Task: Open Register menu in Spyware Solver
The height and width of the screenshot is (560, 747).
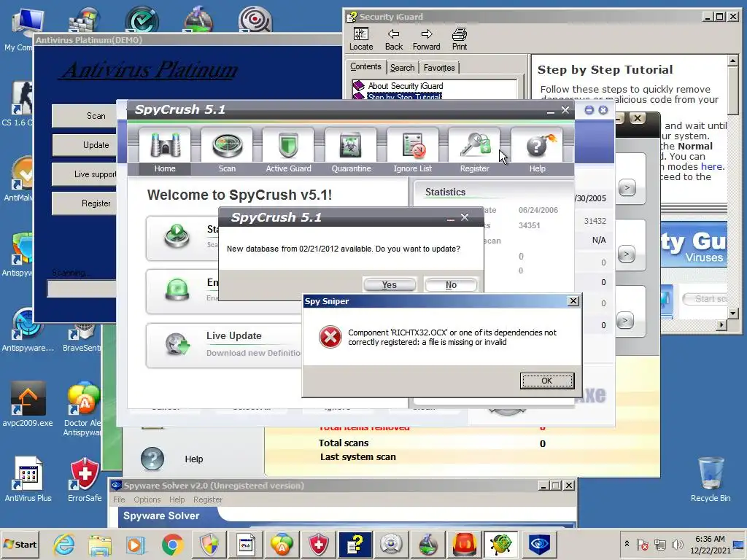Action: [x=208, y=499]
